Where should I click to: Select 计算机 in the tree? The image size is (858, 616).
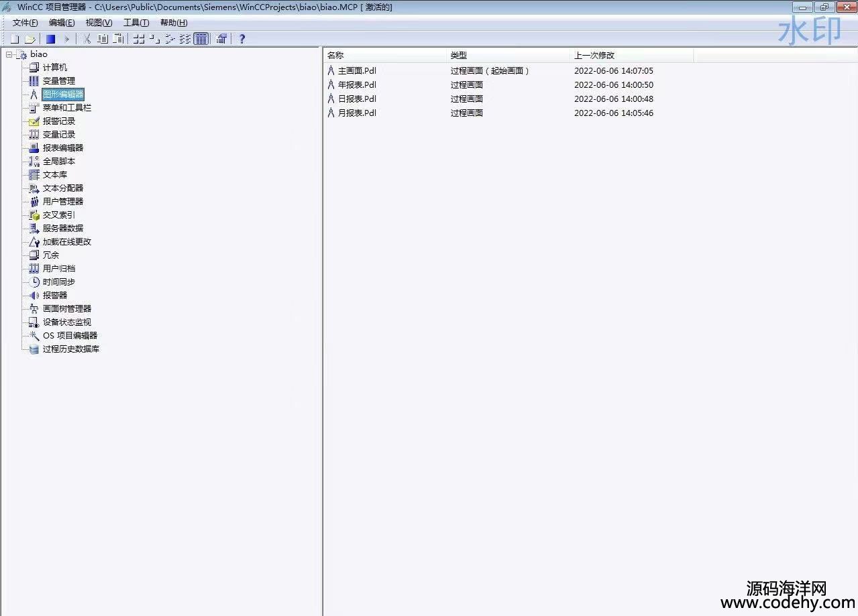click(55, 68)
